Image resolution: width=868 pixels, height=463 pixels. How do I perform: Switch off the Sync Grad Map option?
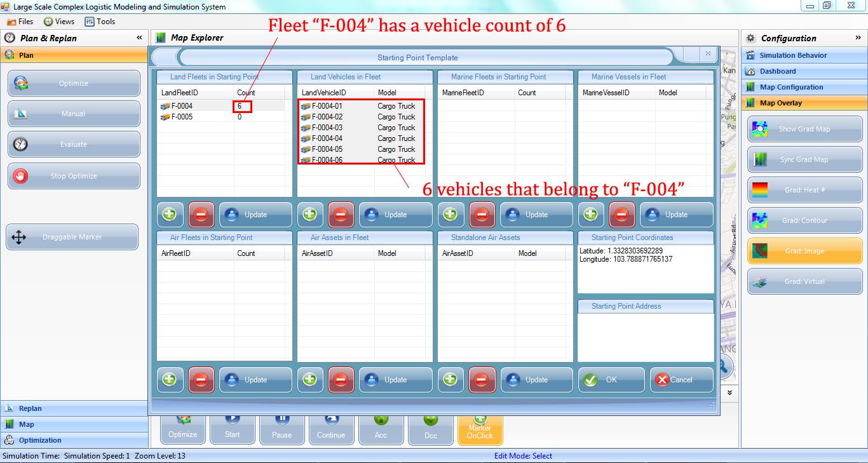[x=804, y=159]
